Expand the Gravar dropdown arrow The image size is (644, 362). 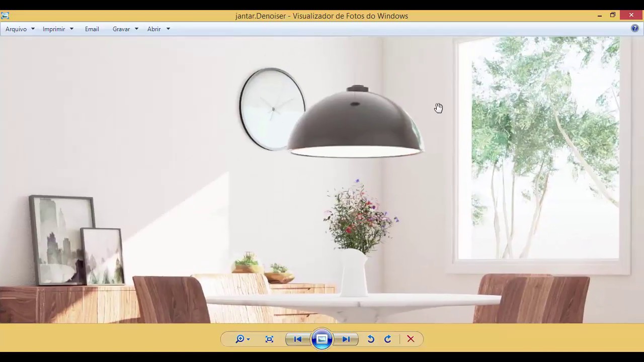point(136,29)
